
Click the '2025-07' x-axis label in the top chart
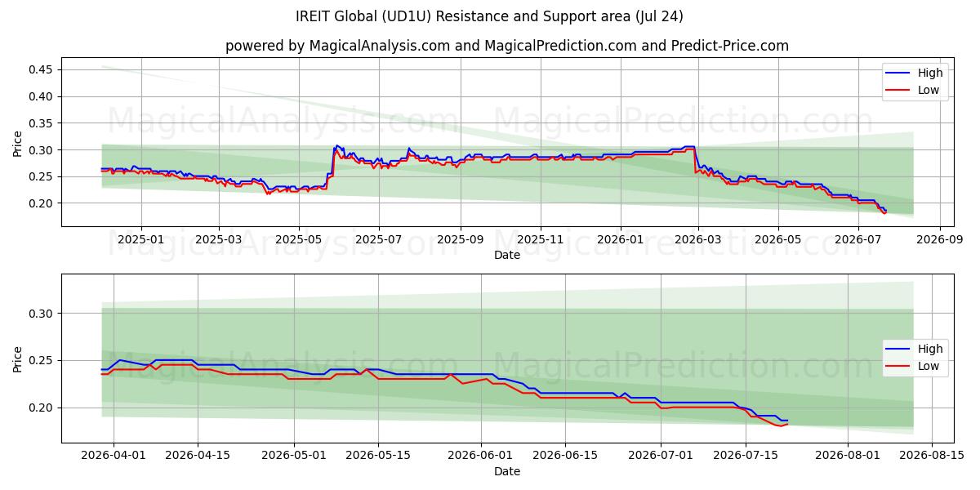click(378, 240)
